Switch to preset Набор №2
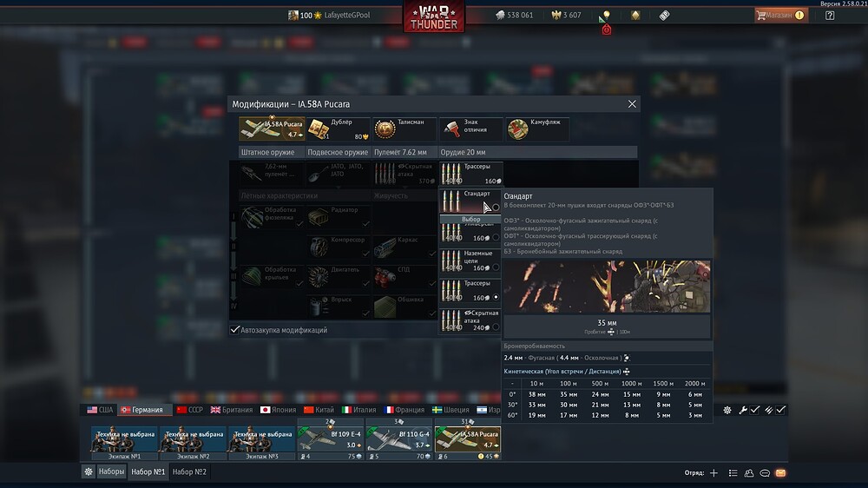The width and height of the screenshot is (868, 488). coord(189,472)
